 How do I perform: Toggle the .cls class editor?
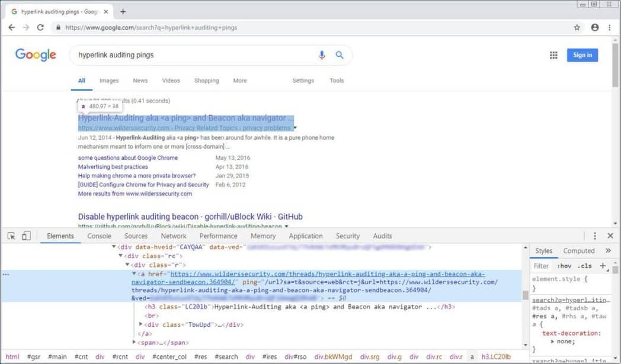pos(585,266)
